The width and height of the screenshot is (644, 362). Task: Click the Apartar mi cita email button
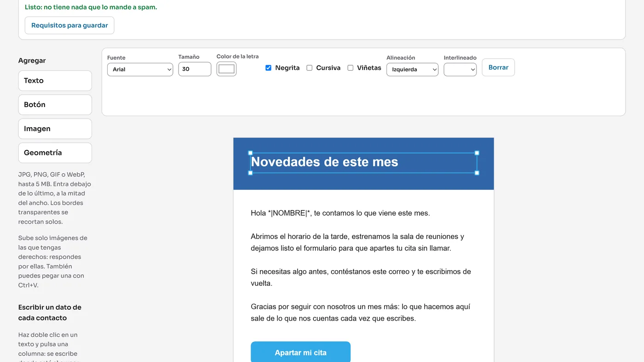301,353
